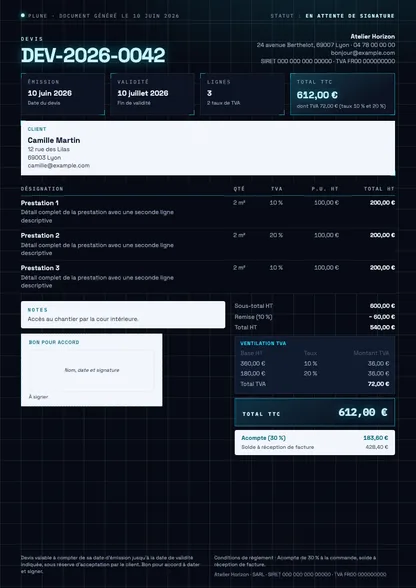
Task: Click the Acompte (30 %) label
Action: [x=263, y=438]
